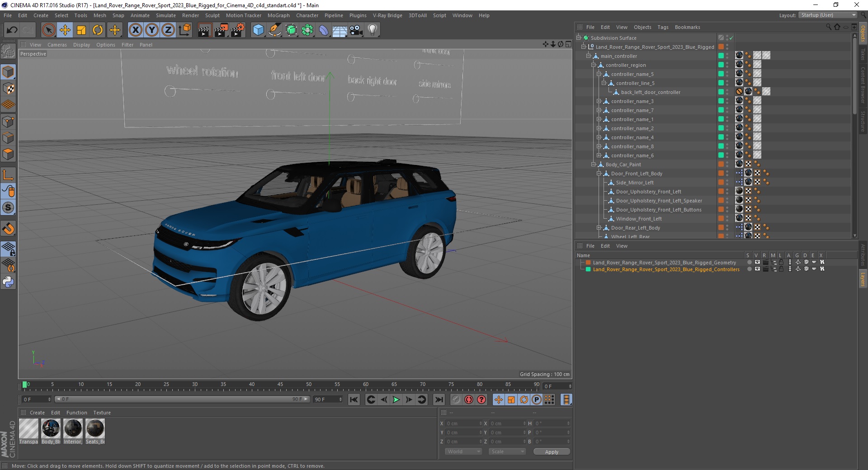The height and width of the screenshot is (470, 868).
Task: Toggle Geometry layer visibility eye
Action: [x=757, y=262]
